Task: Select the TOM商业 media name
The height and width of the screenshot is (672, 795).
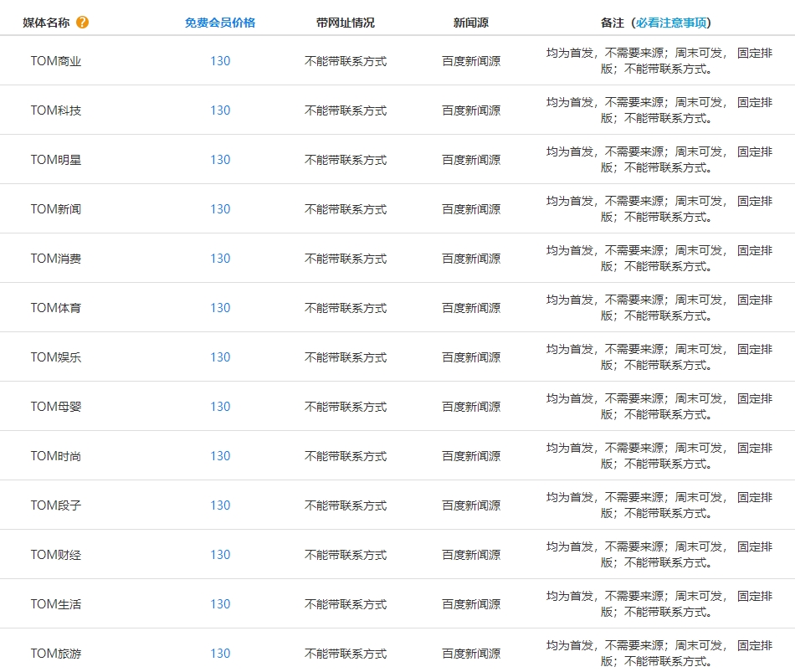Action: point(56,61)
